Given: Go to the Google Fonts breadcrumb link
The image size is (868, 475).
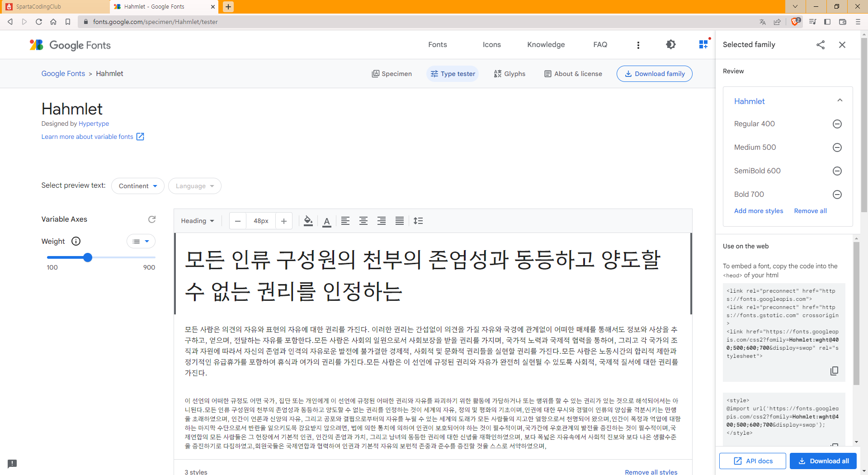Looking at the screenshot, I should click(x=63, y=74).
